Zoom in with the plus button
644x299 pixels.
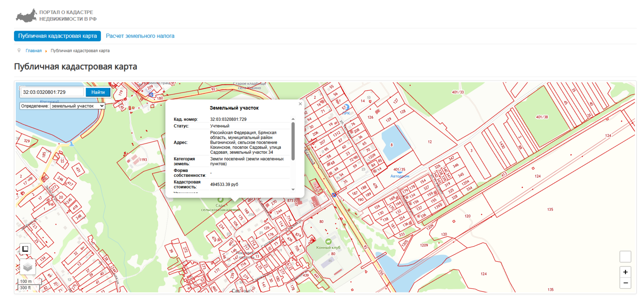point(625,272)
